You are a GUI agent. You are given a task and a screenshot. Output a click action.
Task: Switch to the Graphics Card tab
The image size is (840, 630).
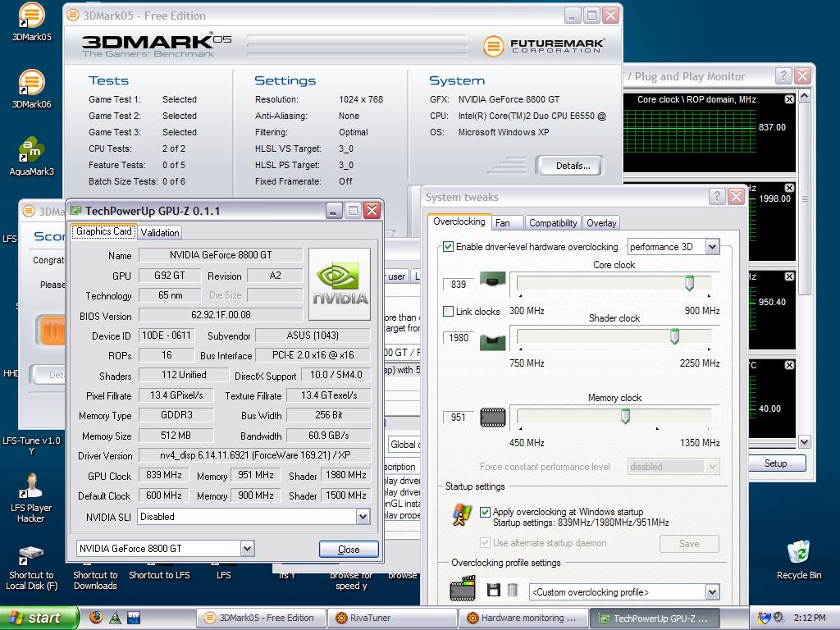coord(104,231)
